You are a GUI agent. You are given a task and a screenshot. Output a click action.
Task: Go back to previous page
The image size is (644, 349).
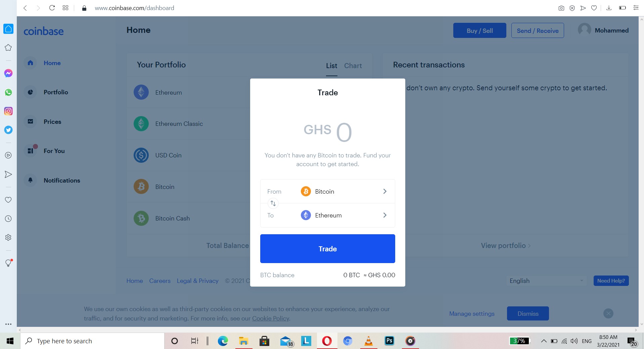click(x=25, y=8)
